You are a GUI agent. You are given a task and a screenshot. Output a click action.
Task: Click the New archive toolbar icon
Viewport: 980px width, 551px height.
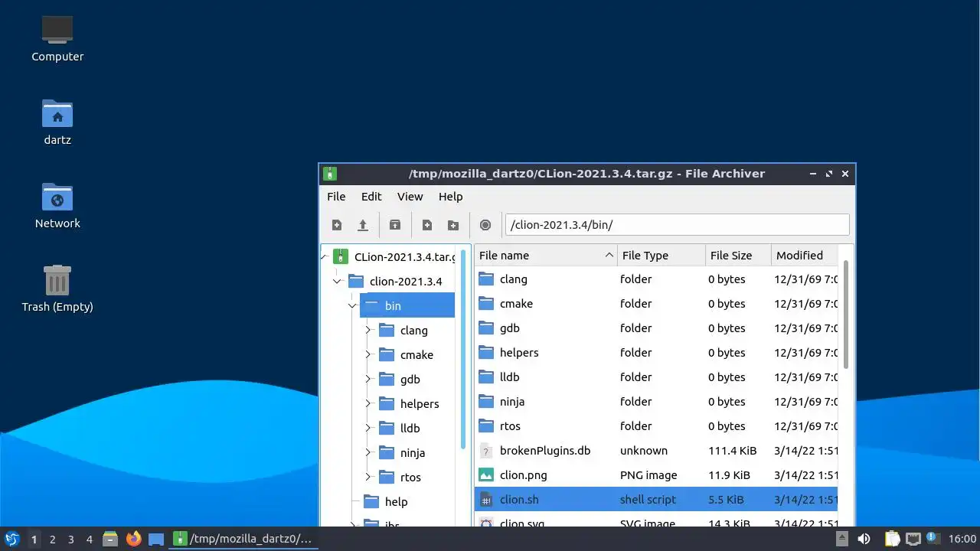coord(337,225)
